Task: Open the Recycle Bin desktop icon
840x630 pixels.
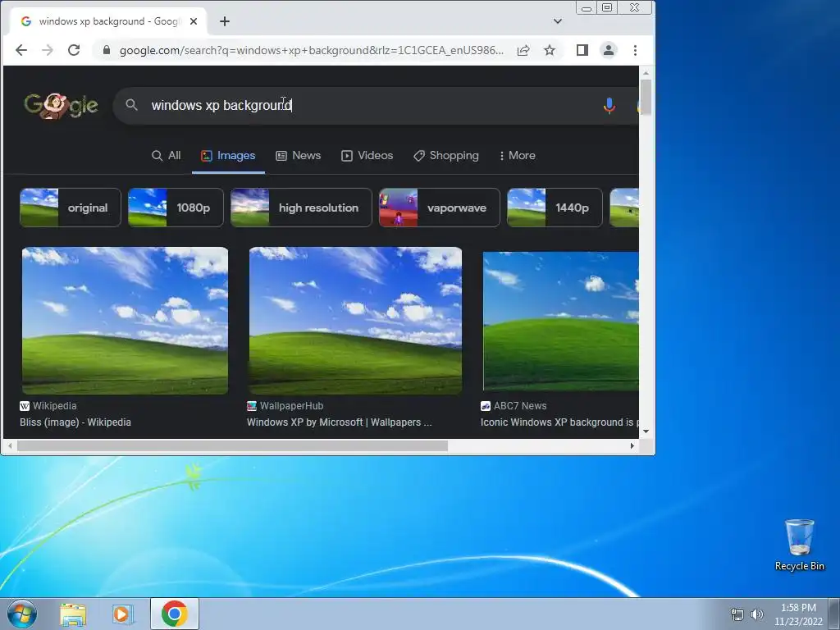Action: (799, 545)
